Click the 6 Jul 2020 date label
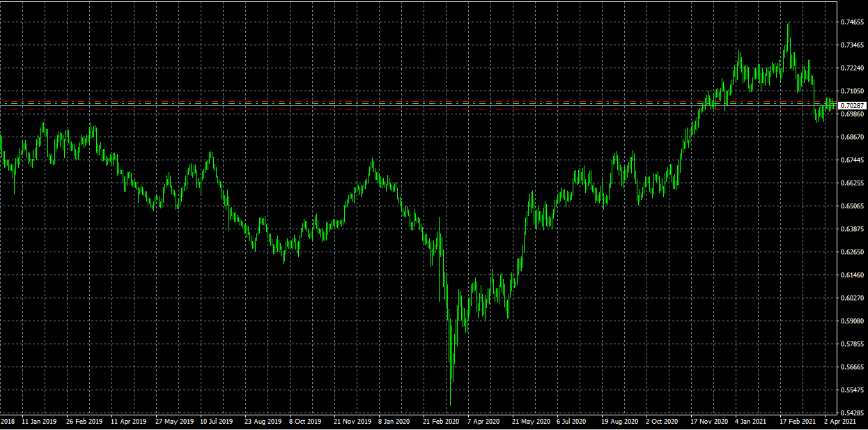 [x=571, y=422]
